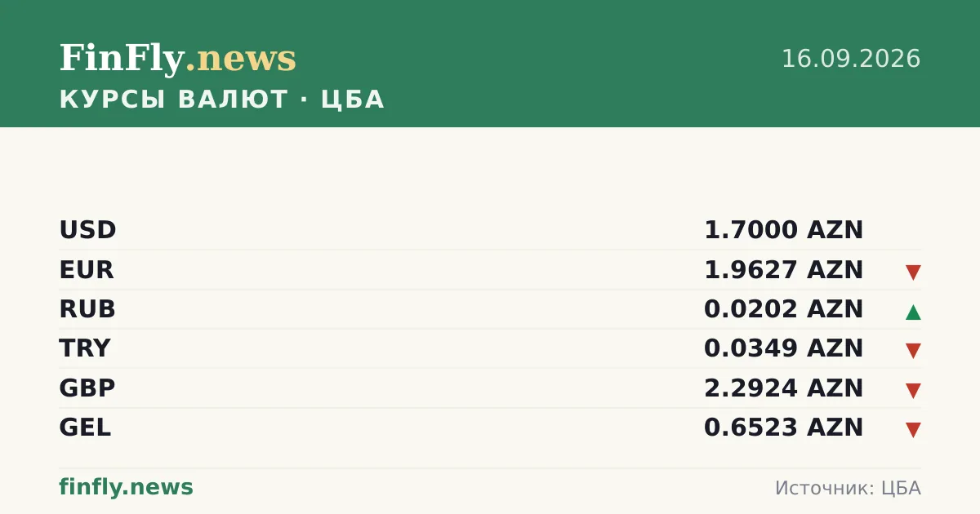Click the red down arrow beside GBP
The height and width of the screenshot is (514, 980).
coord(913,391)
